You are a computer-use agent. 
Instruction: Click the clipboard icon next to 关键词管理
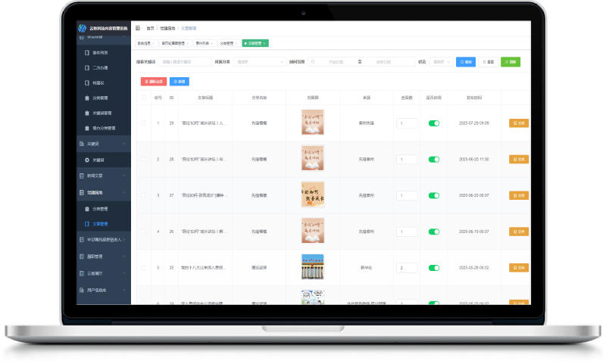(x=86, y=113)
